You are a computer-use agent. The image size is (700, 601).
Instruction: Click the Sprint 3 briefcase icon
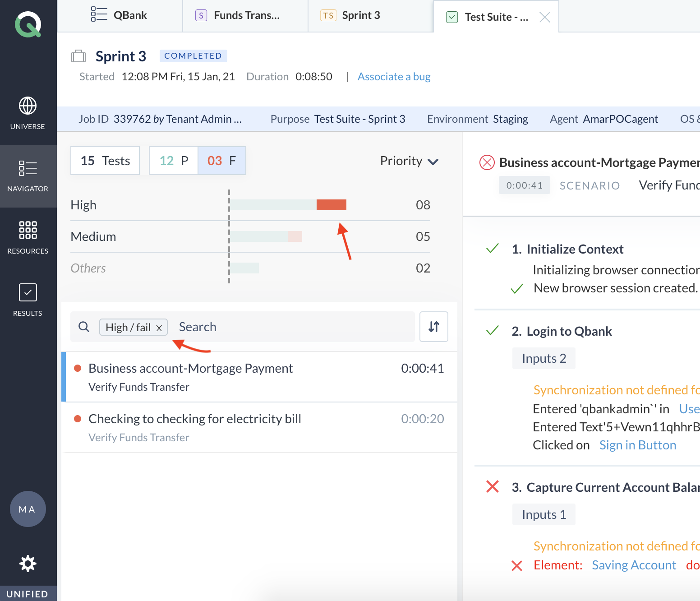[78, 56]
